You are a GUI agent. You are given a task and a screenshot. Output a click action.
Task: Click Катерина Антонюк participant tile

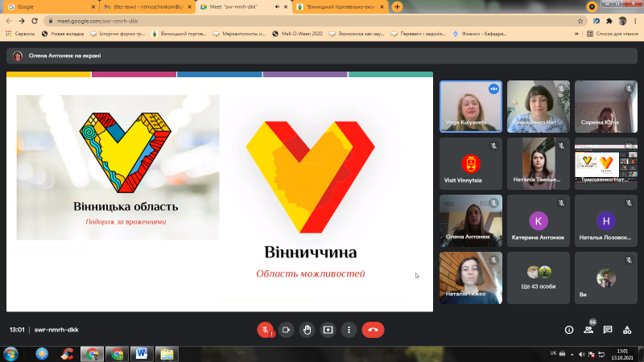(x=539, y=220)
